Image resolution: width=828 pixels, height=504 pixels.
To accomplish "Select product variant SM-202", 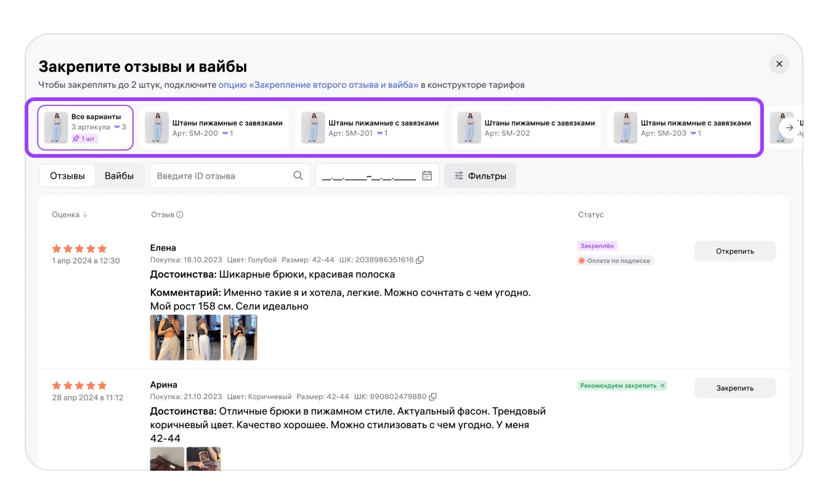I will pyautogui.click(x=526, y=128).
